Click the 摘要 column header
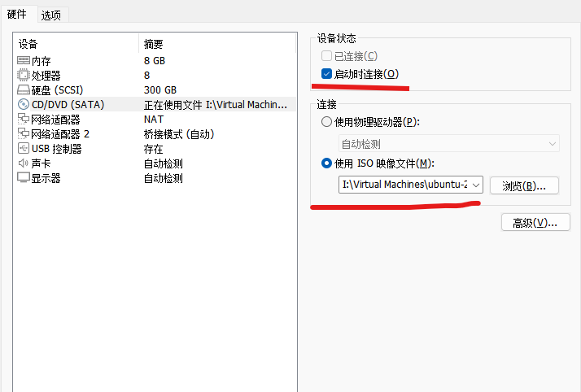This screenshot has width=581, height=392. coord(154,44)
